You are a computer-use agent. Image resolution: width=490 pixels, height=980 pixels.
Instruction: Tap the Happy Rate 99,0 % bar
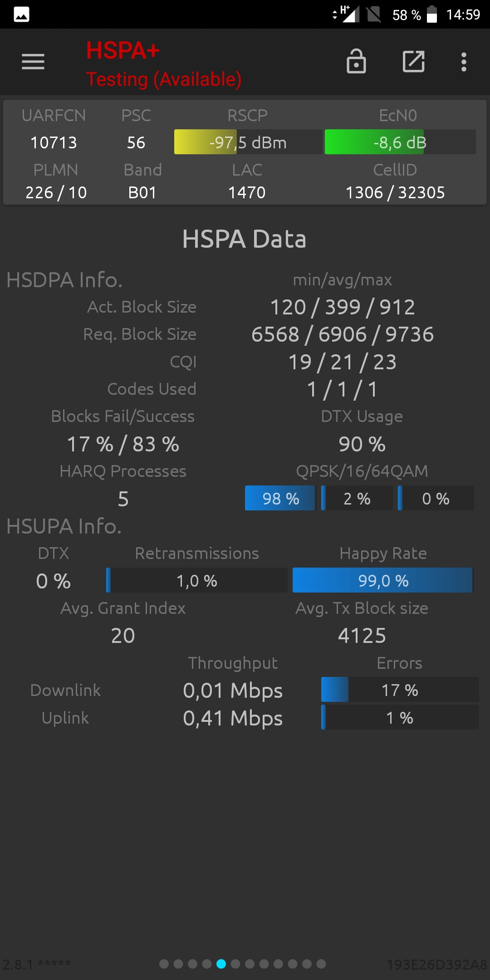[383, 580]
